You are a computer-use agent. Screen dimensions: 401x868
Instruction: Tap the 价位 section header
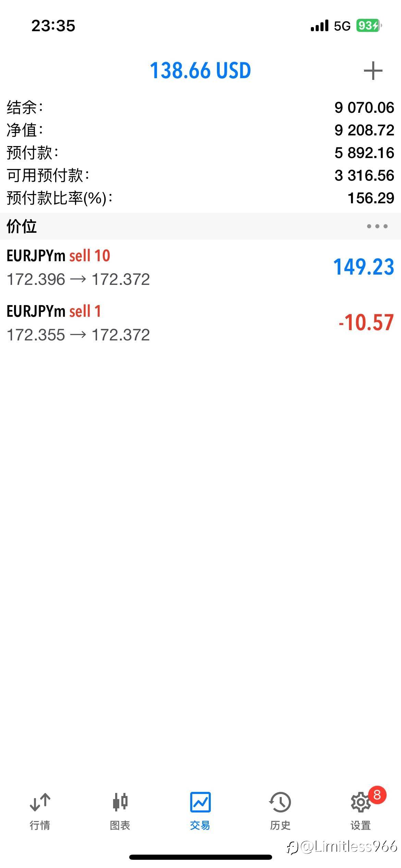pyautogui.click(x=22, y=226)
